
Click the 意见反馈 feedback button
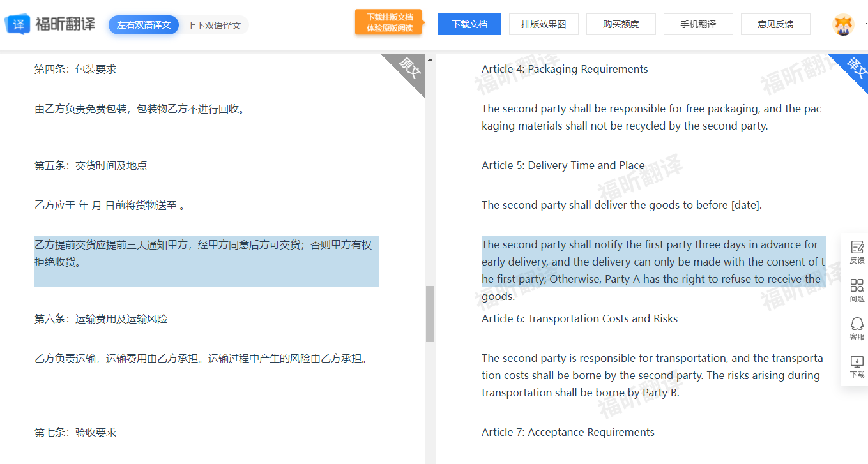(x=775, y=24)
